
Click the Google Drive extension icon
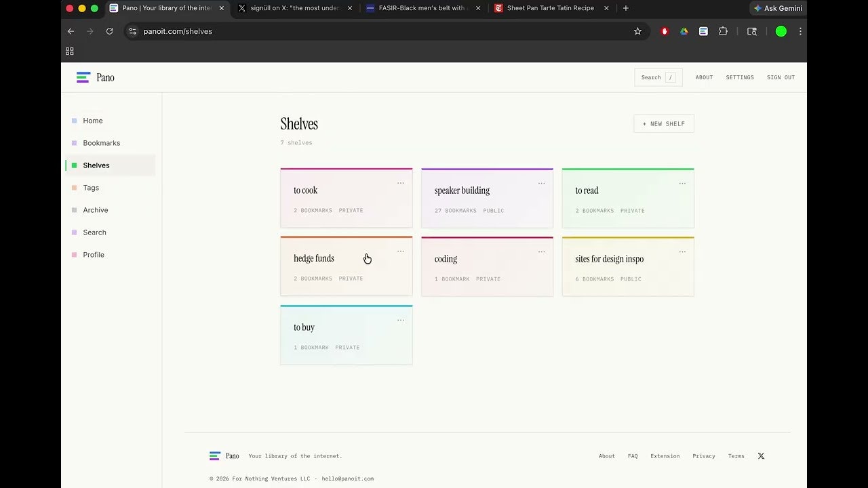pos(684,31)
